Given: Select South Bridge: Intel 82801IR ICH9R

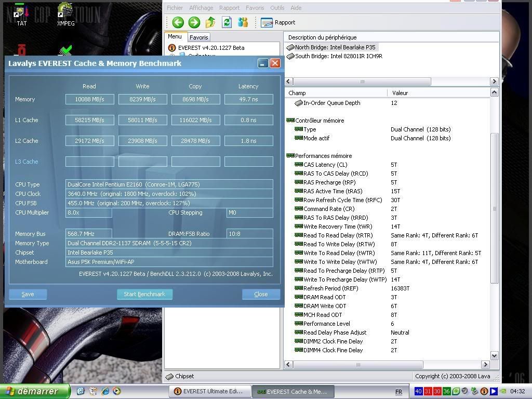Looking at the screenshot, I should point(338,56).
